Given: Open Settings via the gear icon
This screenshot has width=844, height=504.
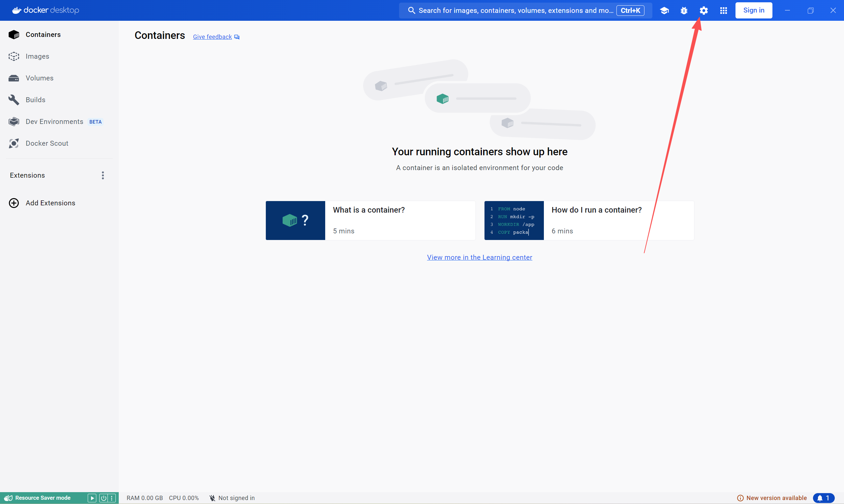Looking at the screenshot, I should [x=703, y=11].
